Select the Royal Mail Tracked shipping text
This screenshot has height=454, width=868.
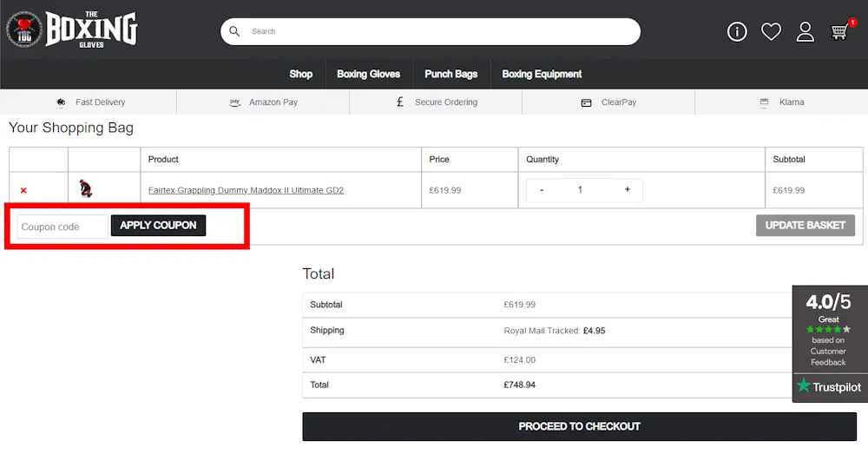point(554,331)
